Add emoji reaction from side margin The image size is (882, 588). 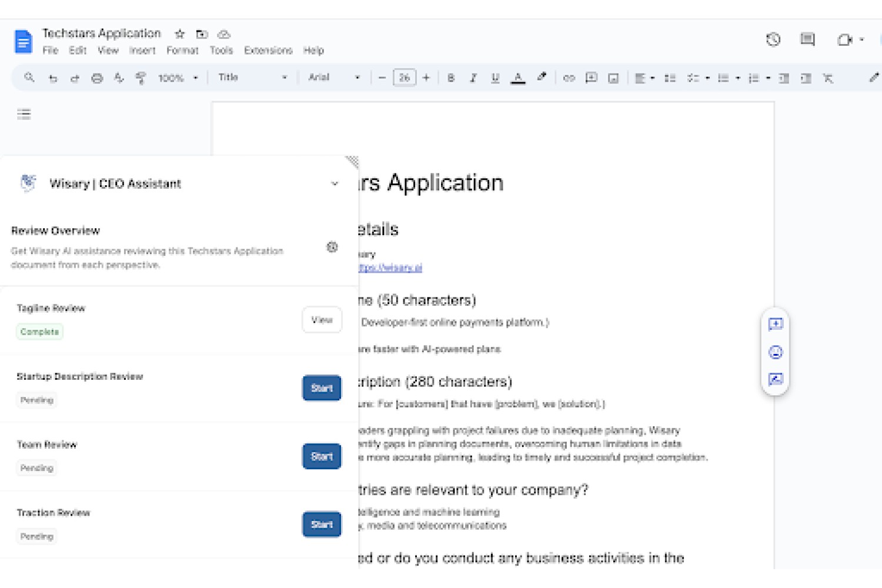click(x=776, y=352)
